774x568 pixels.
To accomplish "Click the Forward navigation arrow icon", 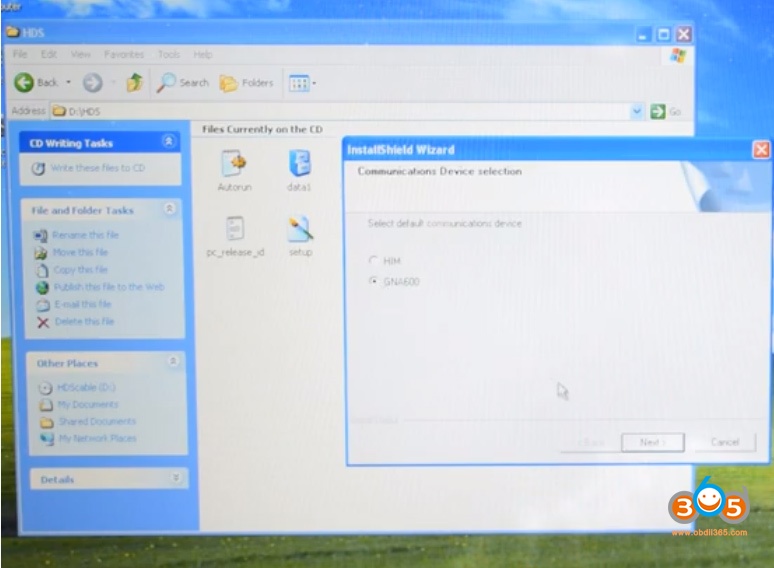I will pos(92,83).
